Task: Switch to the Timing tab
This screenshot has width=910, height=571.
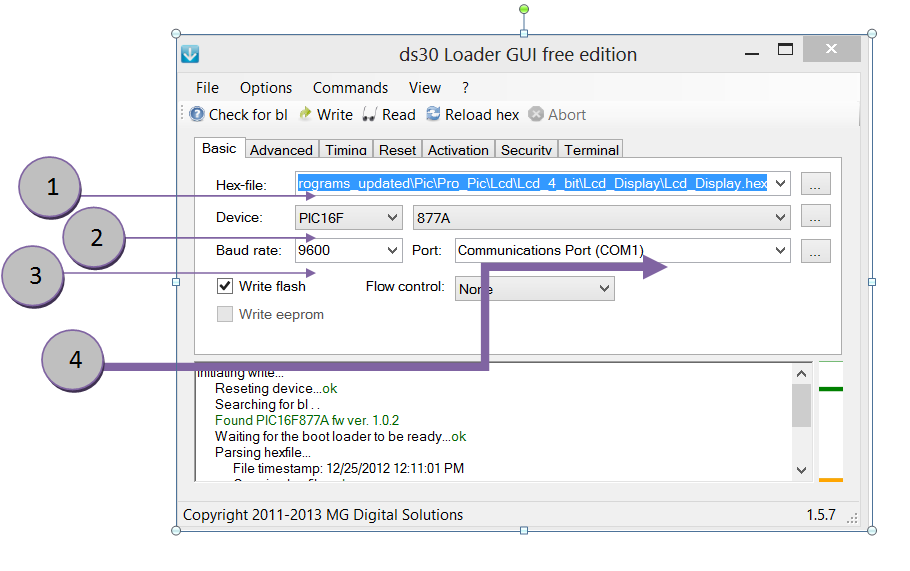Action: pos(346,150)
